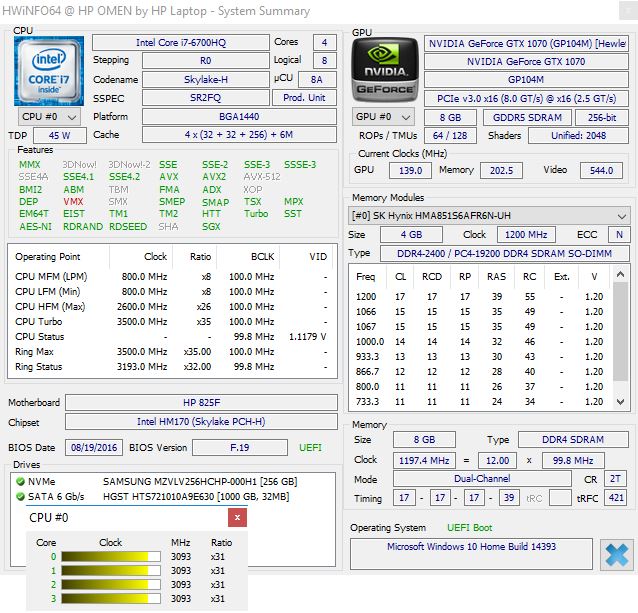Click the SATA 6 Gb/s status icon
Screen dimensions: 638x613
(x=20, y=497)
